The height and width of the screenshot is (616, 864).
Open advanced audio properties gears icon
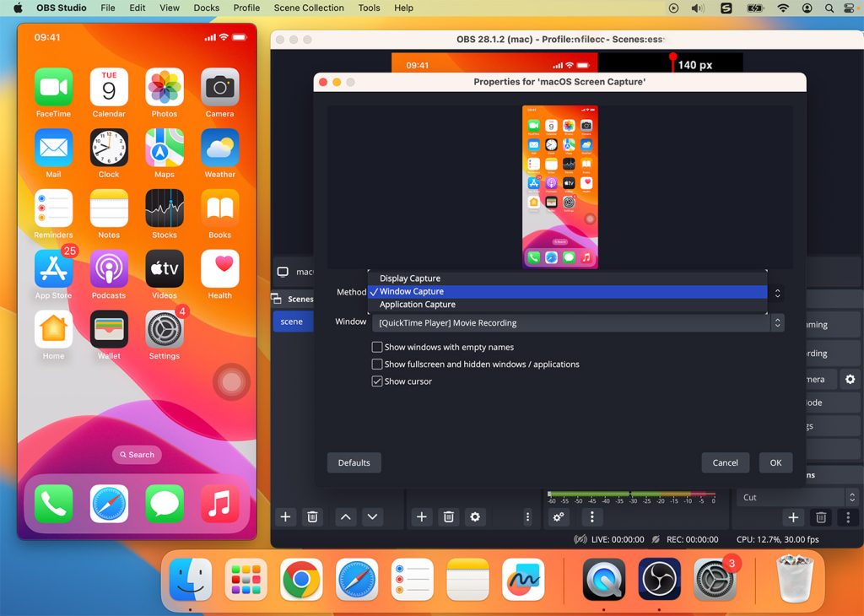click(x=559, y=516)
